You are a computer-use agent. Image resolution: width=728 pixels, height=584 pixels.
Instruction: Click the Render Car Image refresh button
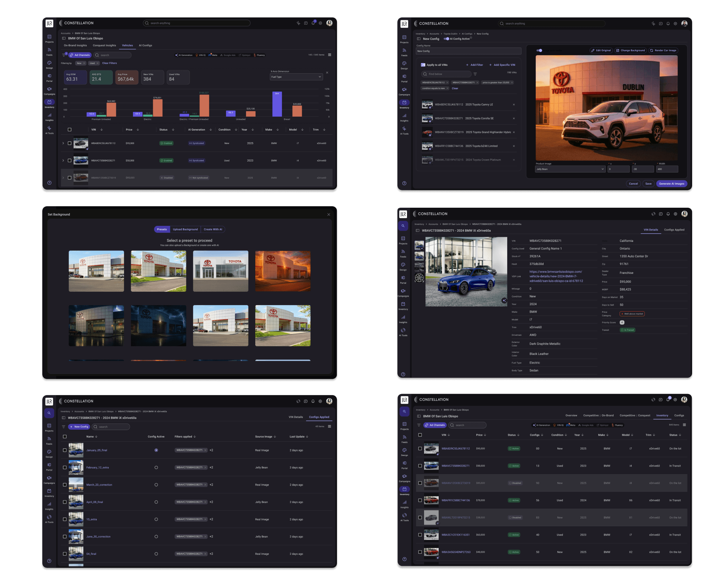(x=663, y=50)
